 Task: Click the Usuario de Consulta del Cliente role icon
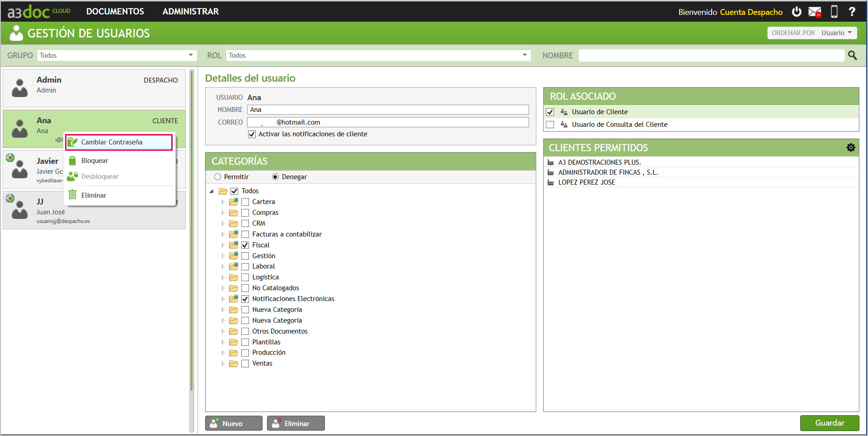pyautogui.click(x=564, y=124)
